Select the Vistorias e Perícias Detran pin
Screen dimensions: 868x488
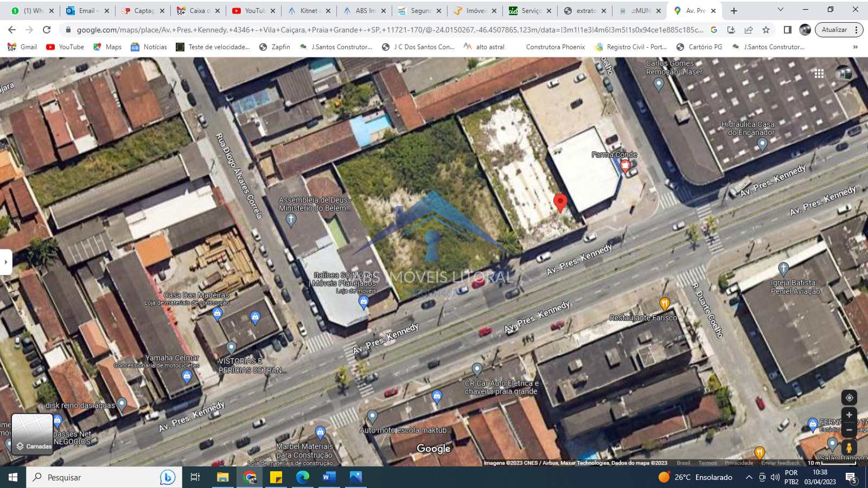pos(231,347)
